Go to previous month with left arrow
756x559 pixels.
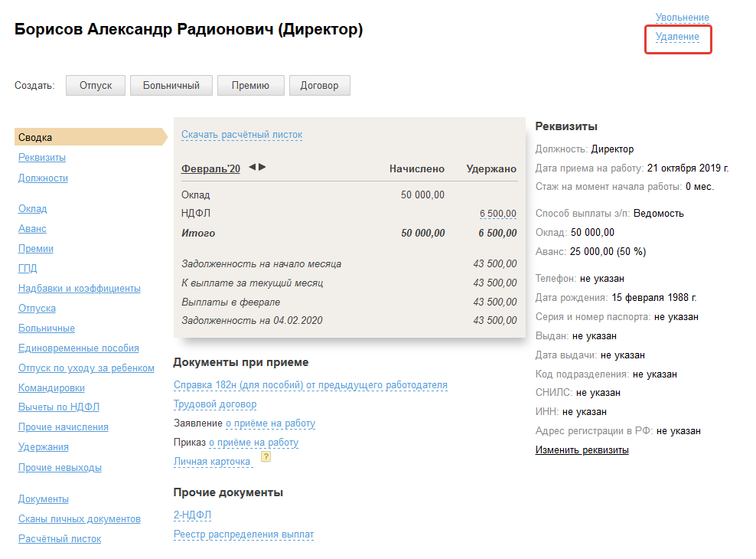tap(253, 167)
